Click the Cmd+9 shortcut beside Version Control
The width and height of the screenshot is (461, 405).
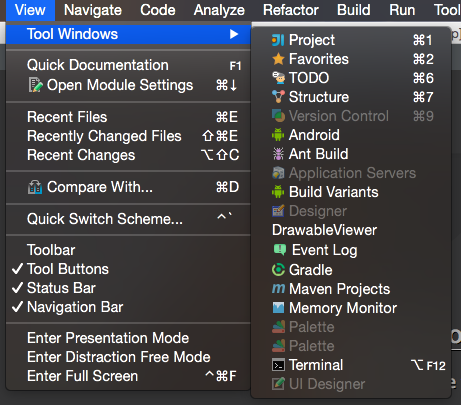[x=423, y=116]
